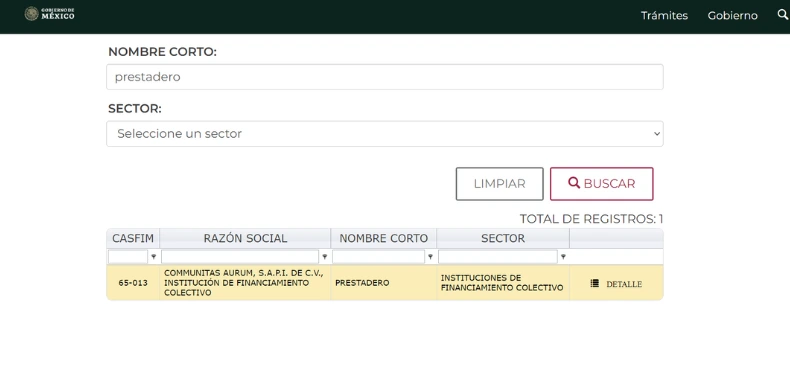The height and width of the screenshot is (370, 790).
Task: Open the search magnifier in the header
Action: coord(783,15)
